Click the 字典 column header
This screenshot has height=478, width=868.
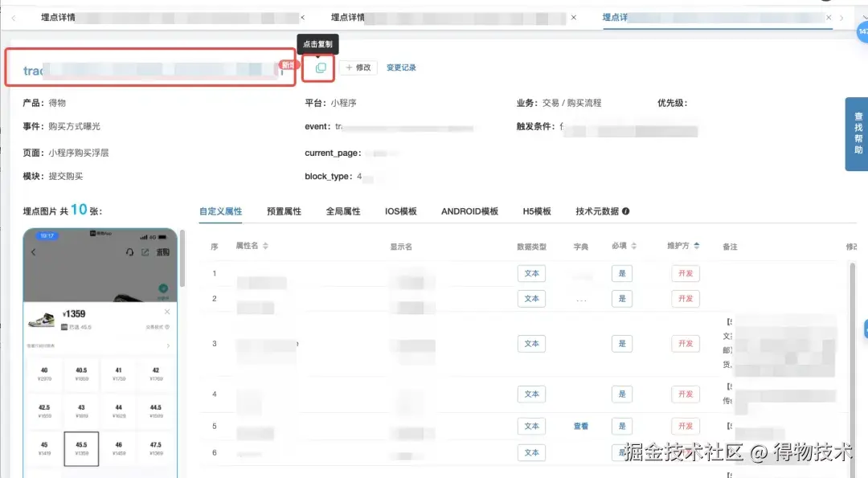(x=581, y=247)
